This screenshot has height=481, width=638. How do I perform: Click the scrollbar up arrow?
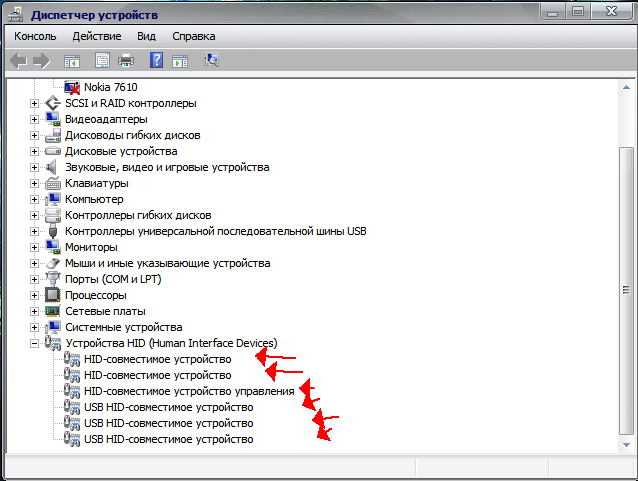tap(627, 87)
